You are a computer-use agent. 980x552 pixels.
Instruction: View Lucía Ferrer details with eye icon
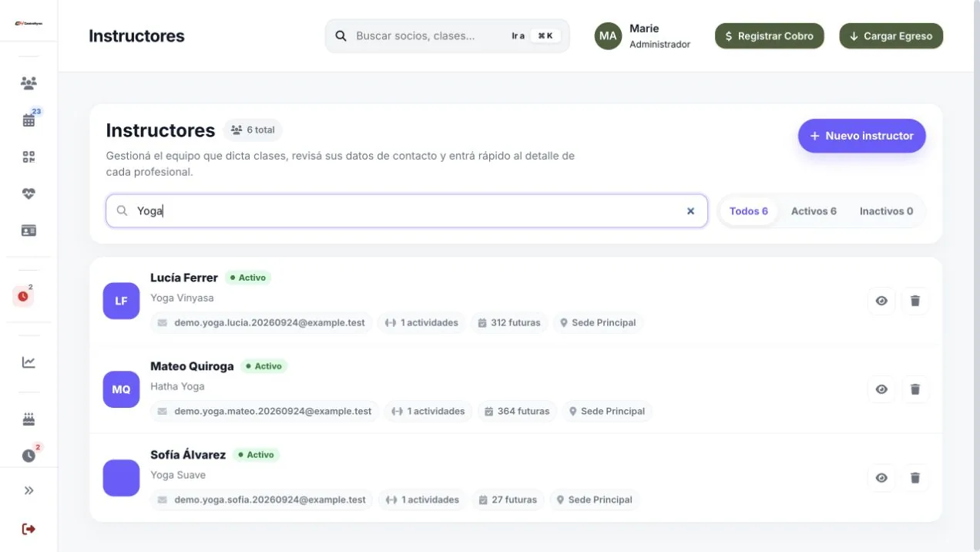point(881,301)
